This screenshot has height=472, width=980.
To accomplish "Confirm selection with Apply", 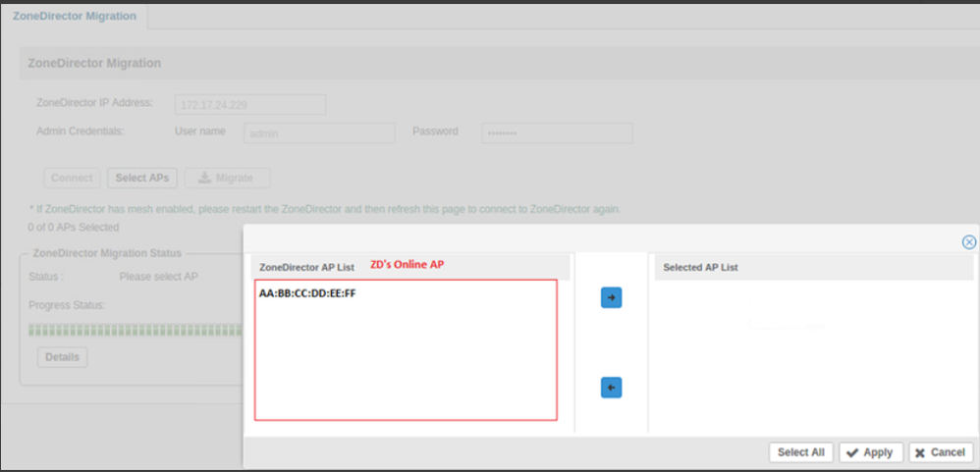I will [870, 452].
